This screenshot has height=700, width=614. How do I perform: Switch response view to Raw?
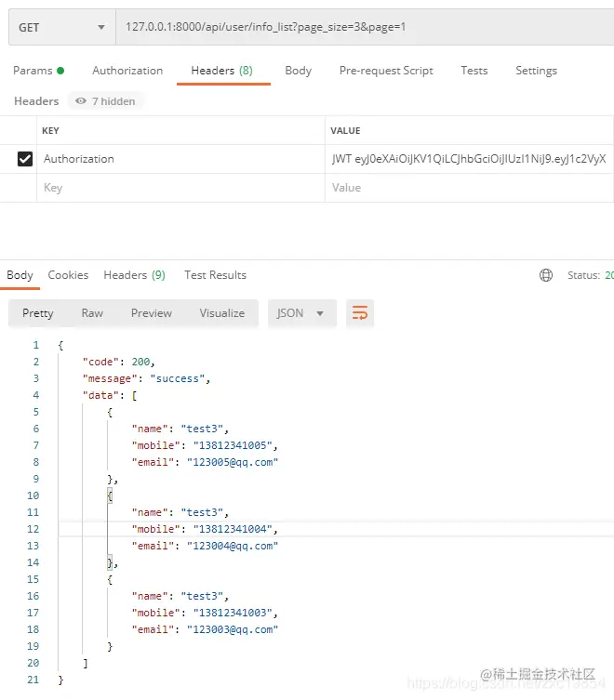click(92, 313)
